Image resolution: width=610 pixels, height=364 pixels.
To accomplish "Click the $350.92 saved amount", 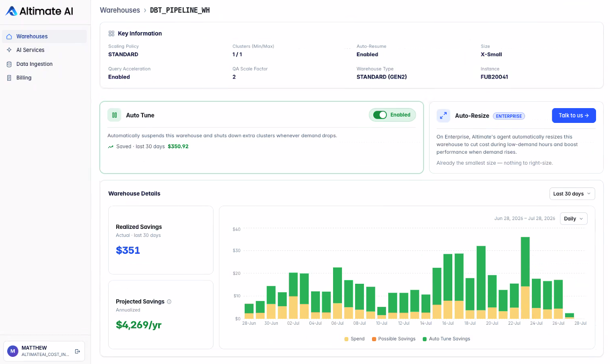I will pos(178,147).
